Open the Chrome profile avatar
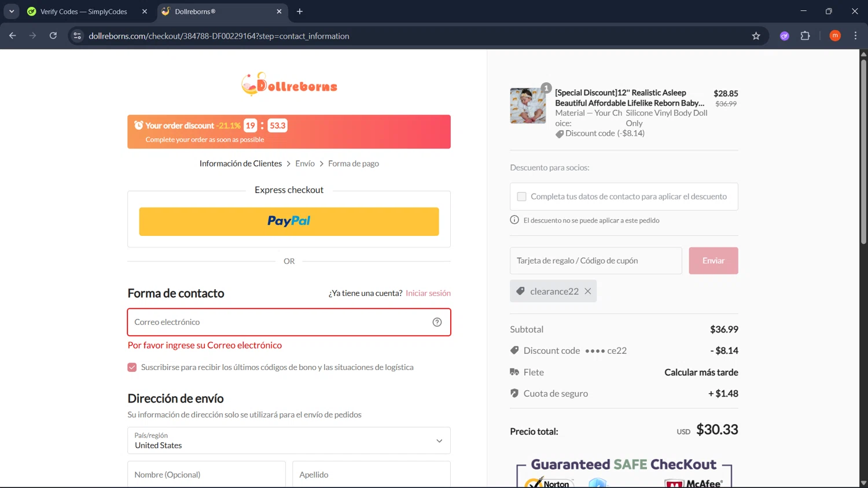Viewport: 868px width, 488px height. coord(835,36)
